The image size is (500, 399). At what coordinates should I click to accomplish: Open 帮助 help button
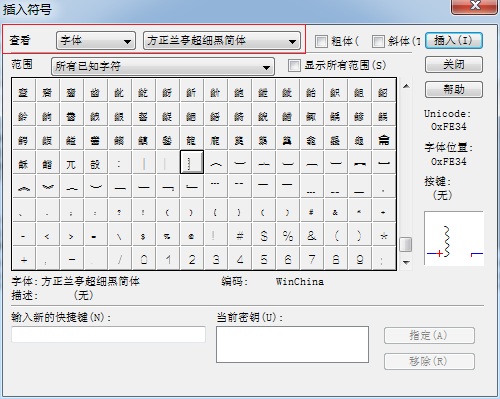454,89
